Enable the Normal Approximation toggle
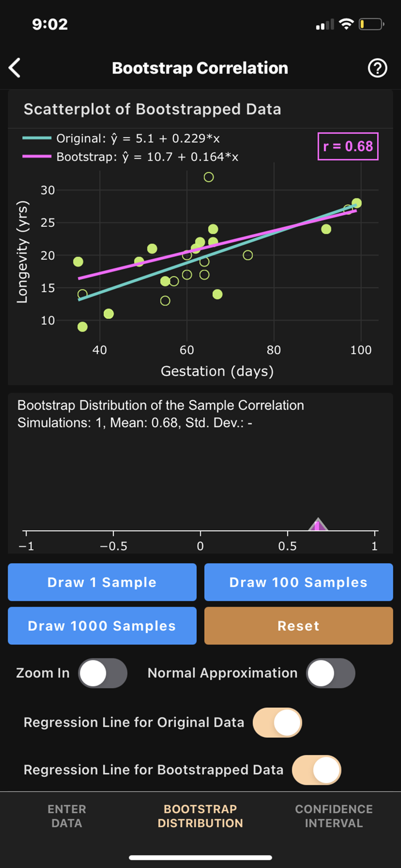Image resolution: width=401 pixels, height=868 pixels. coord(330,673)
